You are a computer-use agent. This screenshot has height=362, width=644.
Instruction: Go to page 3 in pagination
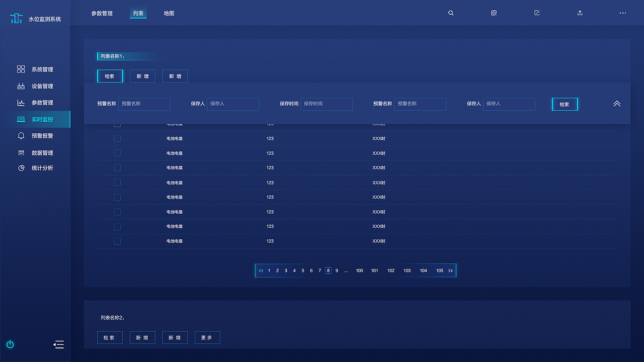(286, 270)
